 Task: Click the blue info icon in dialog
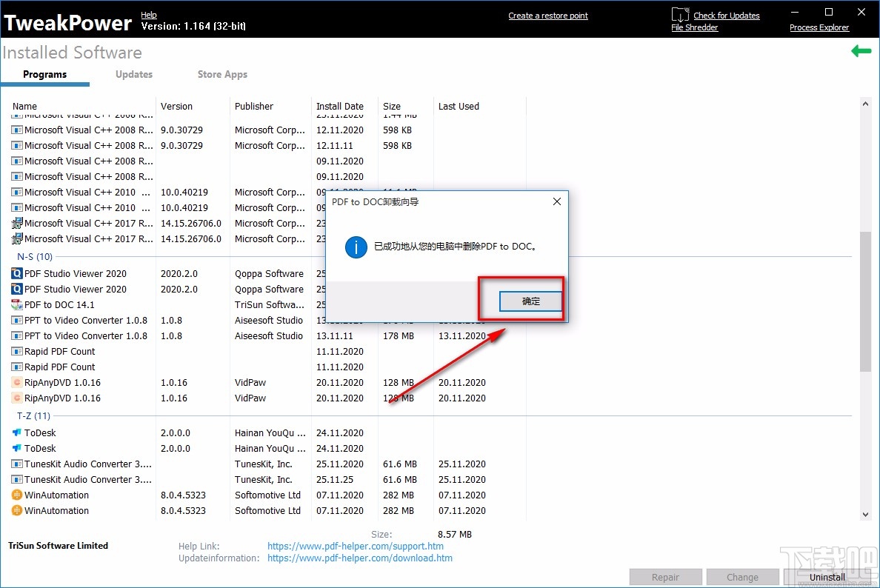tap(356, 247)
